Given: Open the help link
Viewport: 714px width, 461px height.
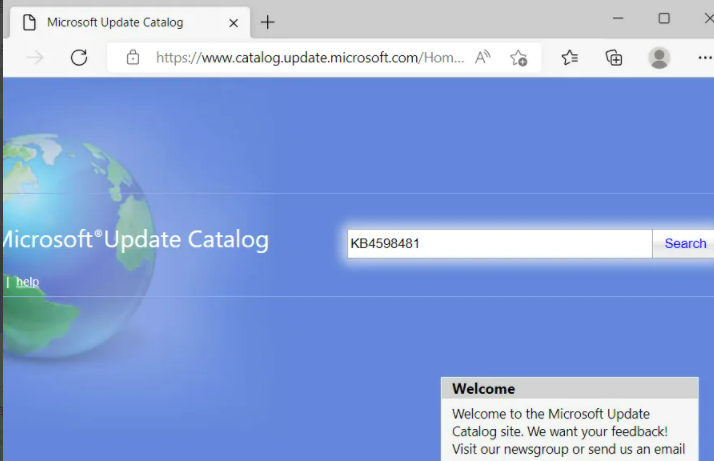Looking at the screenshot, I should click(27, 282).
